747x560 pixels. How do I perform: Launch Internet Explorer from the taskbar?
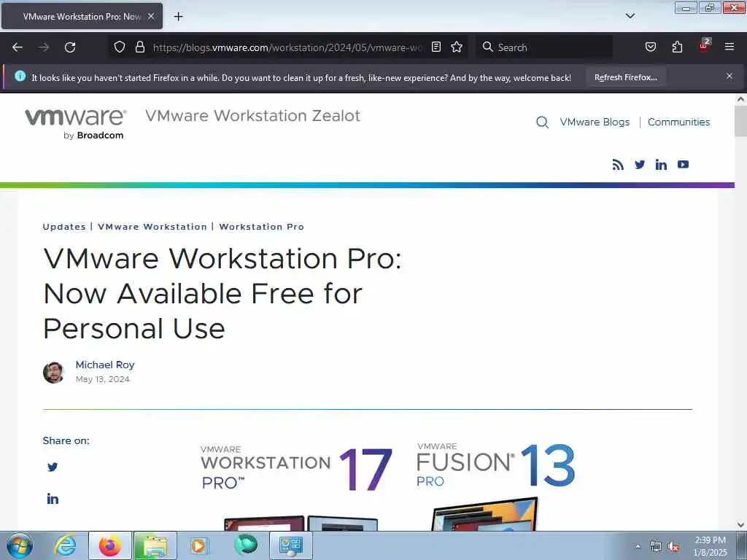(x=65, y=545)
